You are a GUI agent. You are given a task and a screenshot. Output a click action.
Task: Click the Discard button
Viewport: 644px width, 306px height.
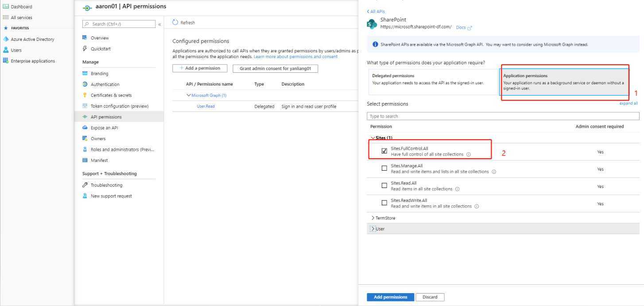430,297
